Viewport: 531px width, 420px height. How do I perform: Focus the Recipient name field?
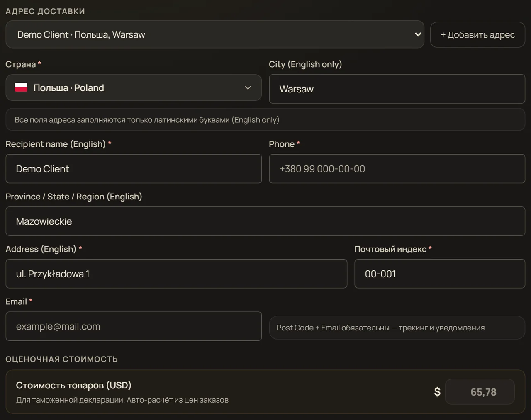(x=134, y=169)
